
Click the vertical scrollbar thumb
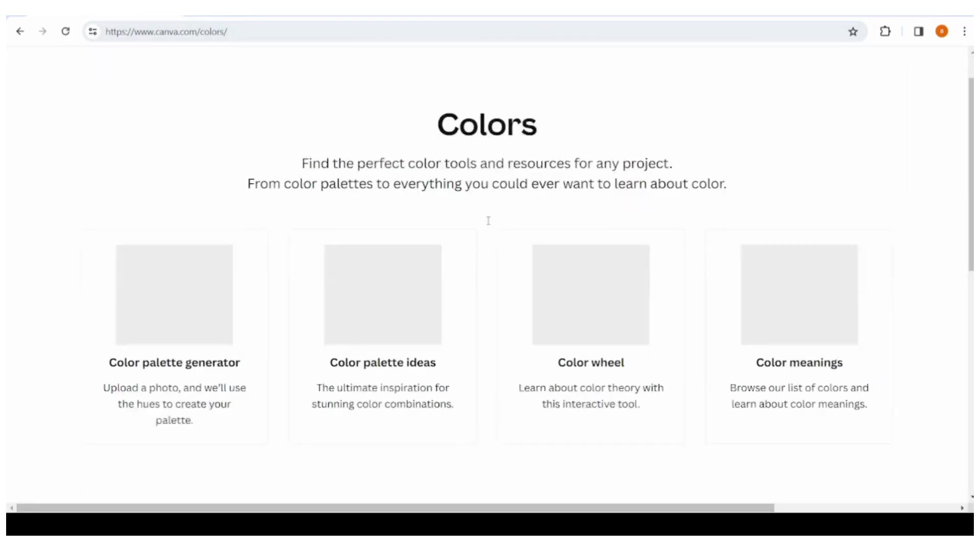click(971, 173)
